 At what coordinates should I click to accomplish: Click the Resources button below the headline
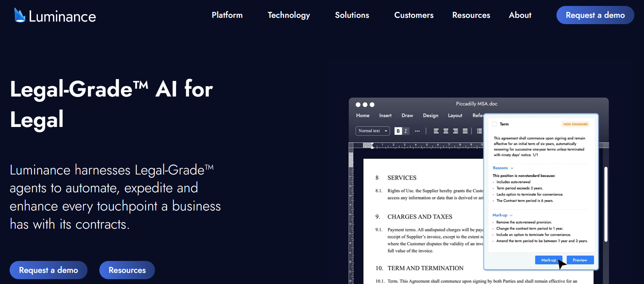tap(127, 270)
